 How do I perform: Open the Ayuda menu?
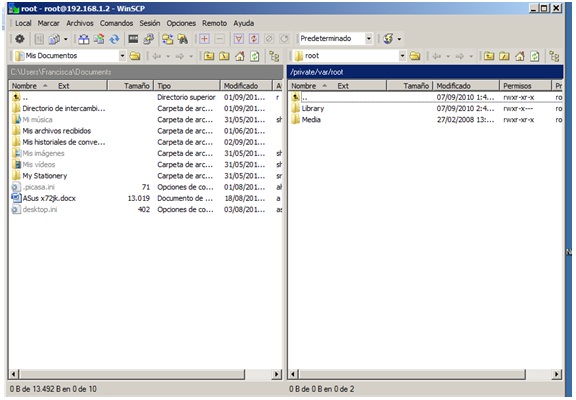(x=244, y=23)
